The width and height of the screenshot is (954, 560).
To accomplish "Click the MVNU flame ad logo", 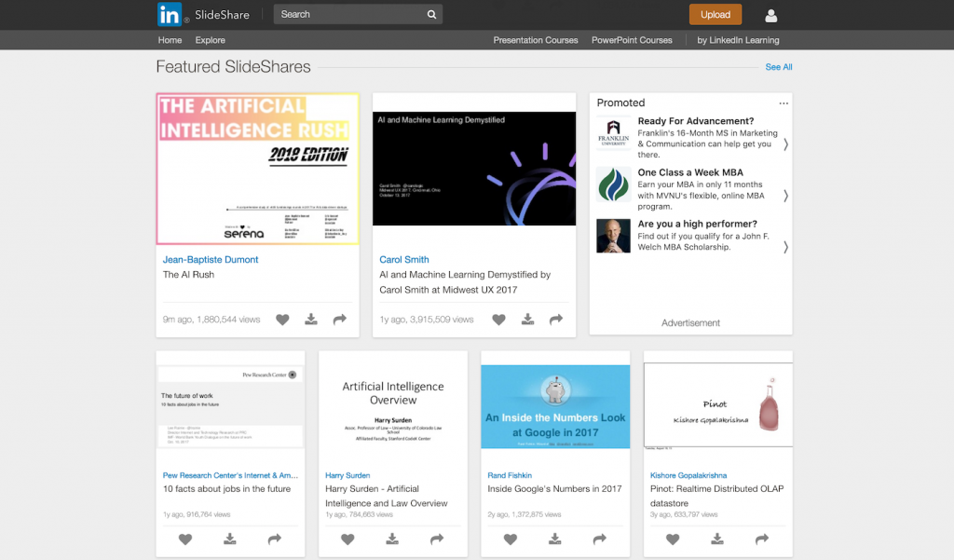I will 613,184.
